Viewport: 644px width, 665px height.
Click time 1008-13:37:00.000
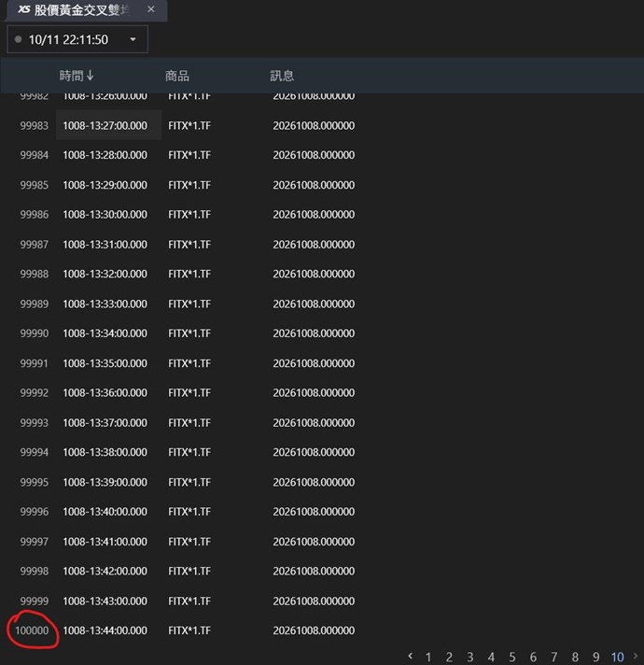[105, 422]
